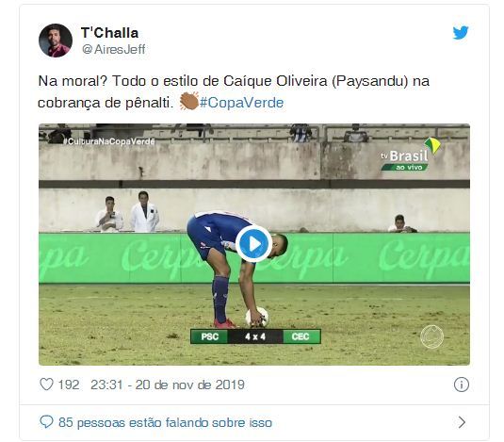Open the tweet info circle icon
The image size is (504, 442).
462,385
